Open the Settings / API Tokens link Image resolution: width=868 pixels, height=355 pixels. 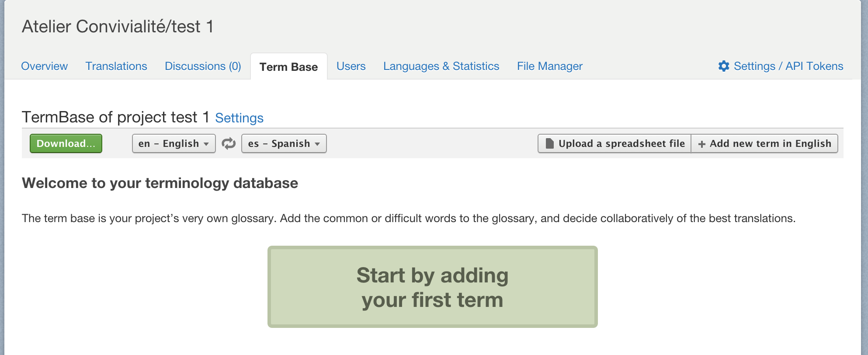(x=788, y=66)
